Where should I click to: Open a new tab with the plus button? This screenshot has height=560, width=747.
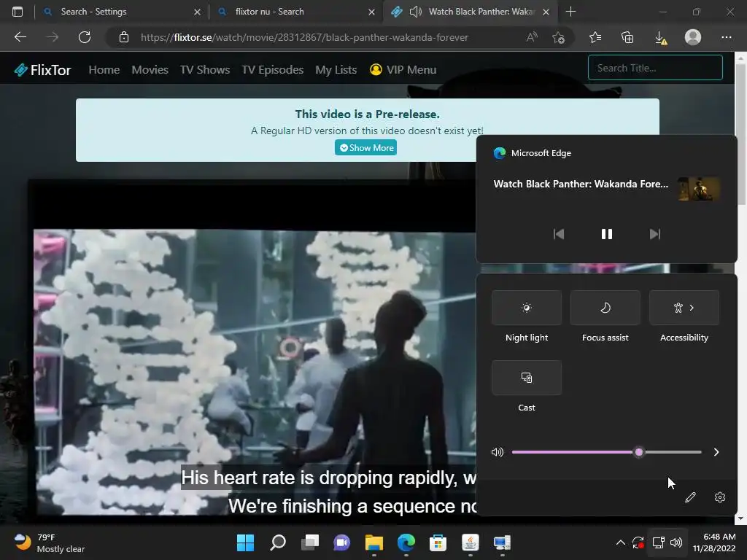pos(570,12)
